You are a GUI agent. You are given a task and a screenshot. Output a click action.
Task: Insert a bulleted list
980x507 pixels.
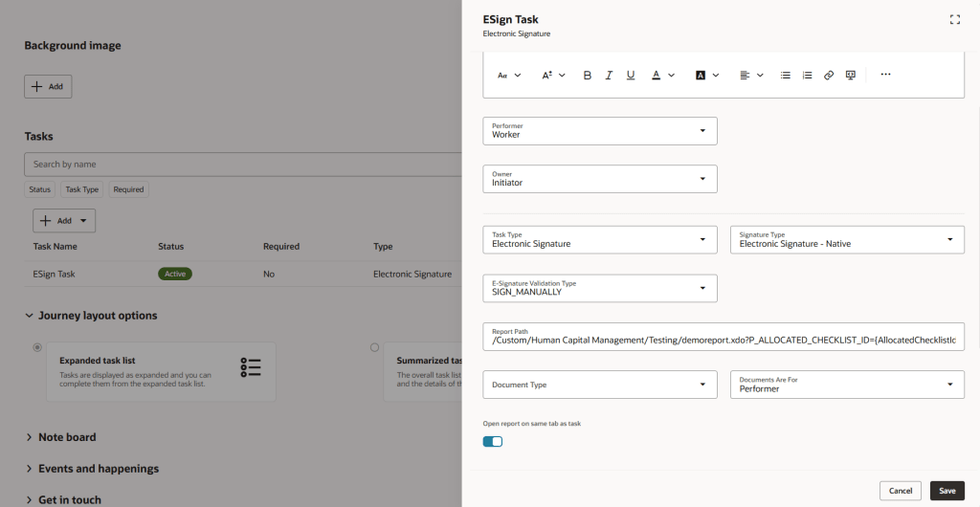pos(786,75)
